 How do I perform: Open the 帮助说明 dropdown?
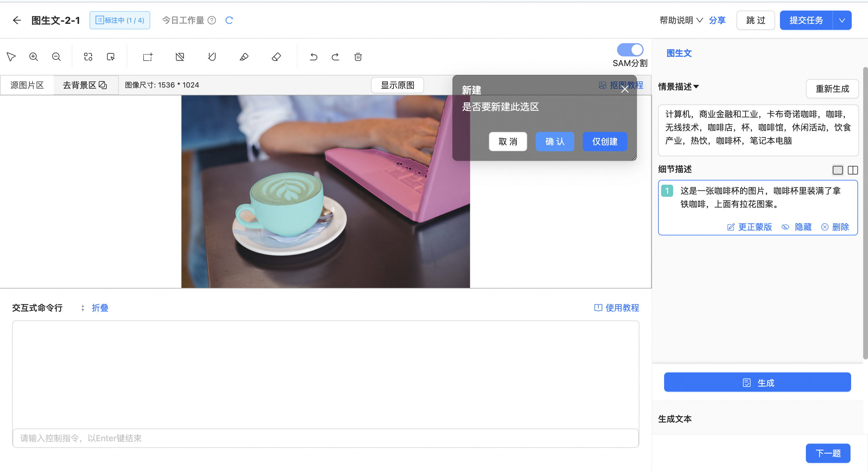681,20
